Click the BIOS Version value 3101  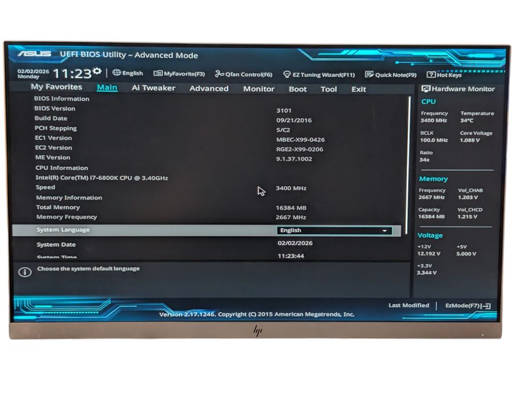pos(284,110)
